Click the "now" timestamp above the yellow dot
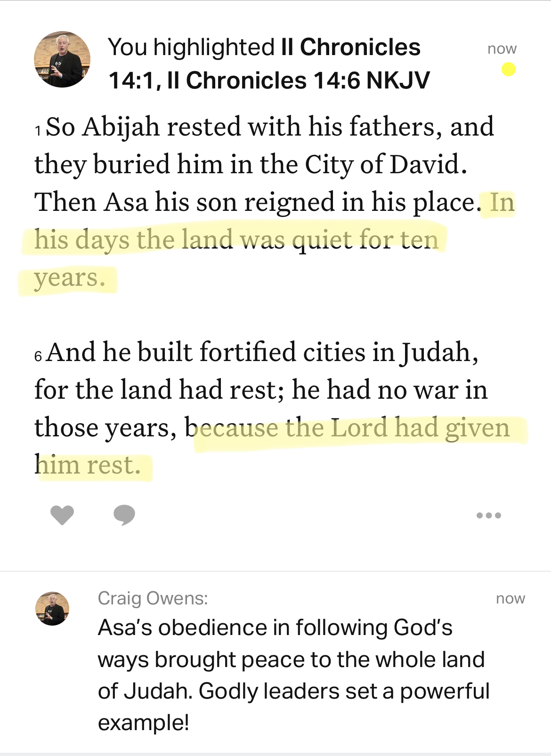This screenshot has width=551, height=756. [502, 48]
